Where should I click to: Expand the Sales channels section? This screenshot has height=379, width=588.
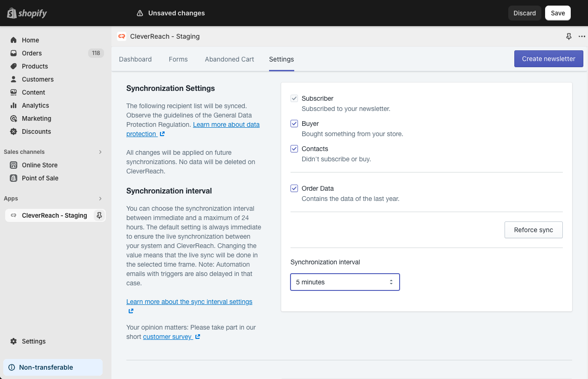(100, 152)
